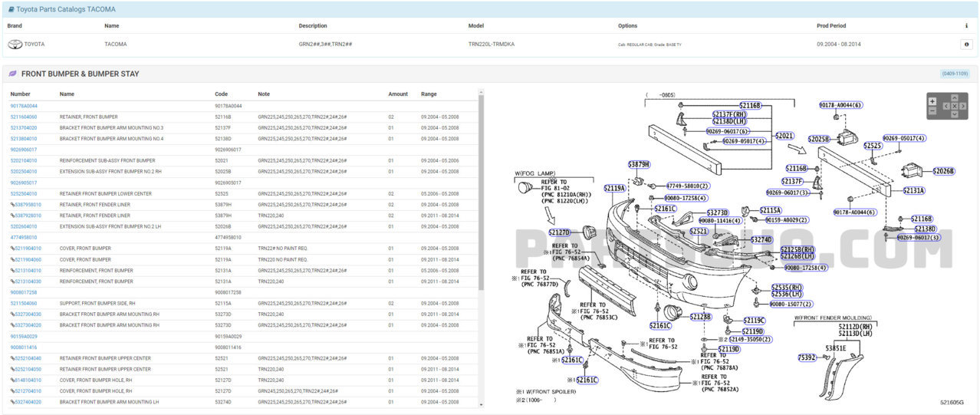
Task: Select callout 53273D in the diagram
Action: tap(718, 212)
